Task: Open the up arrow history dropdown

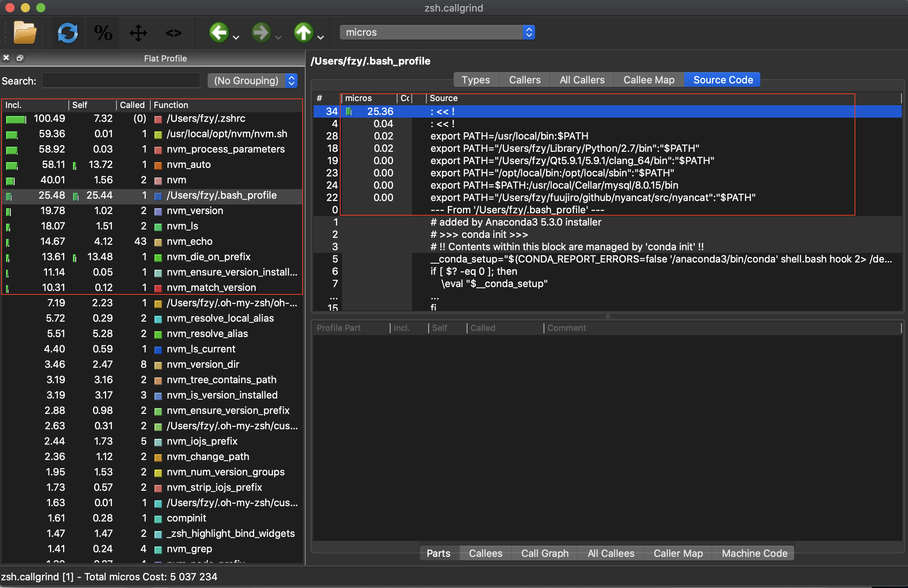Action: (x=321, y=37)
